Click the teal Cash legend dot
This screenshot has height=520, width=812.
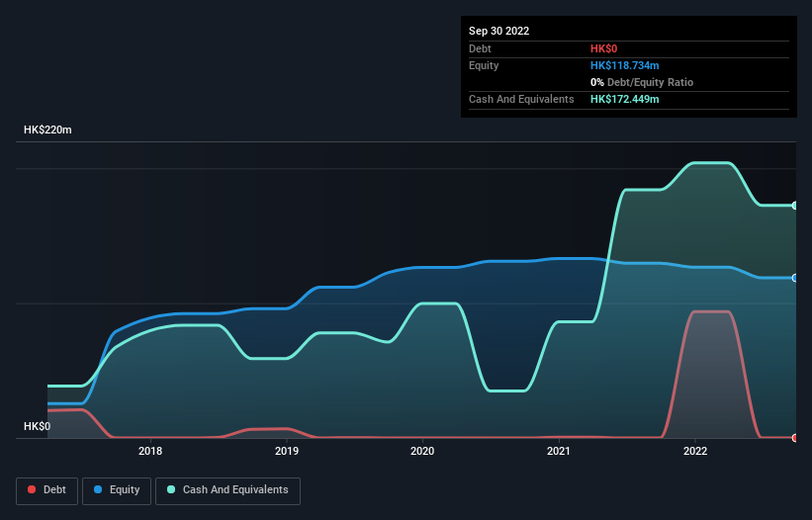coord(171,489)
